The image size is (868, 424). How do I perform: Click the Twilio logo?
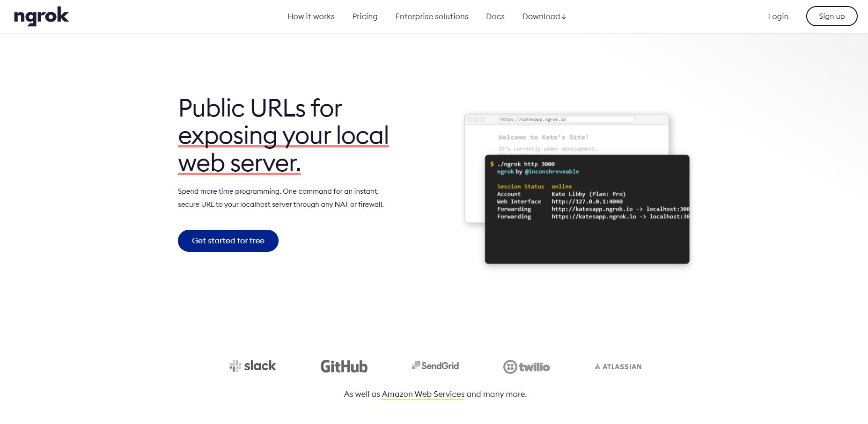[526, 367]
